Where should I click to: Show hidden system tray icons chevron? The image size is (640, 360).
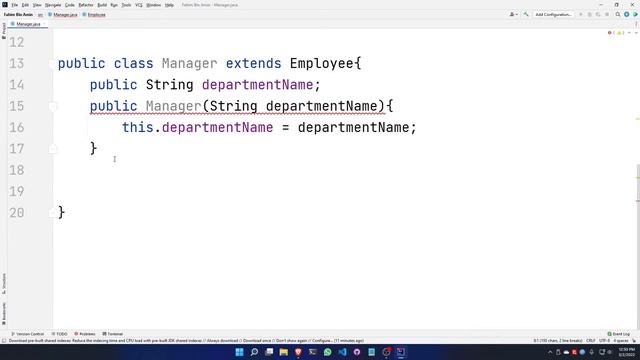(550, 352)
